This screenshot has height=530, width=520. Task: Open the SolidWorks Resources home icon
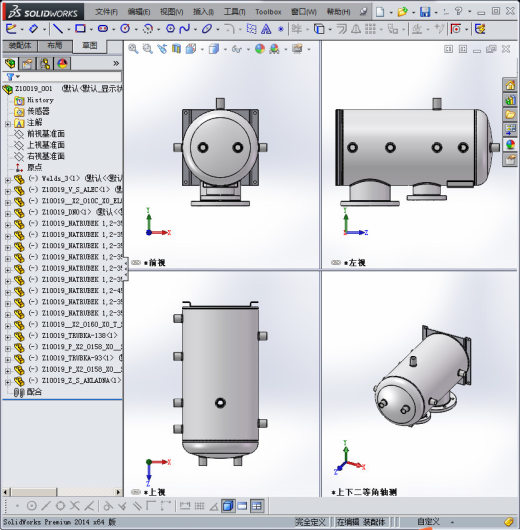510,85
